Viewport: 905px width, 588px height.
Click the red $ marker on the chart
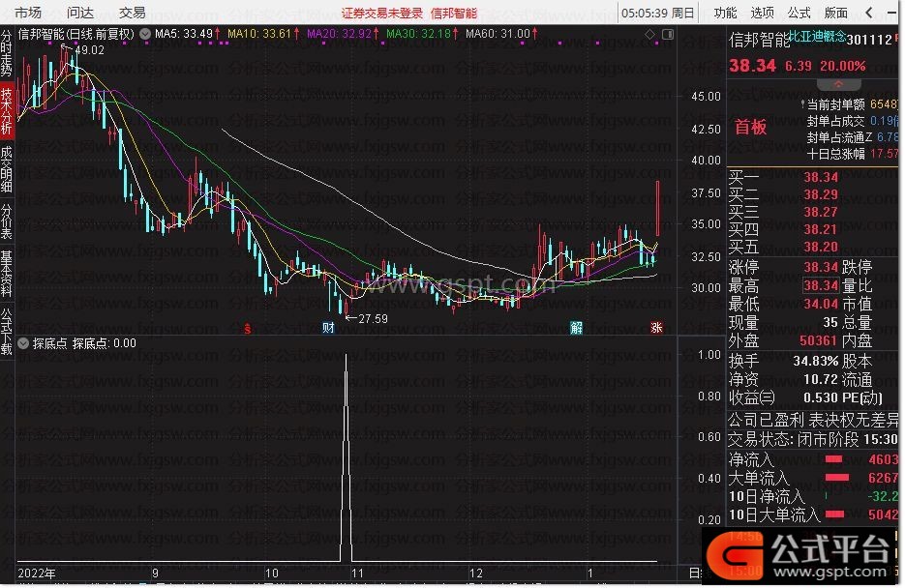[247, 329]
